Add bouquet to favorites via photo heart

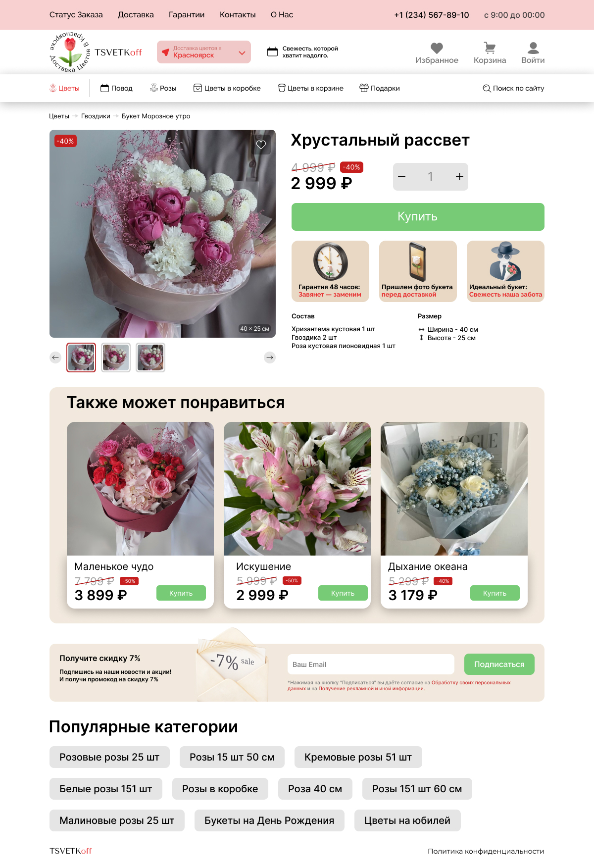(x=261, y=145)
